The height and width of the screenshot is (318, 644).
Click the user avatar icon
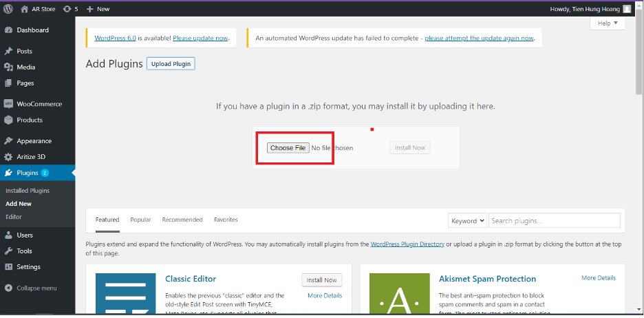pos(627,9)
